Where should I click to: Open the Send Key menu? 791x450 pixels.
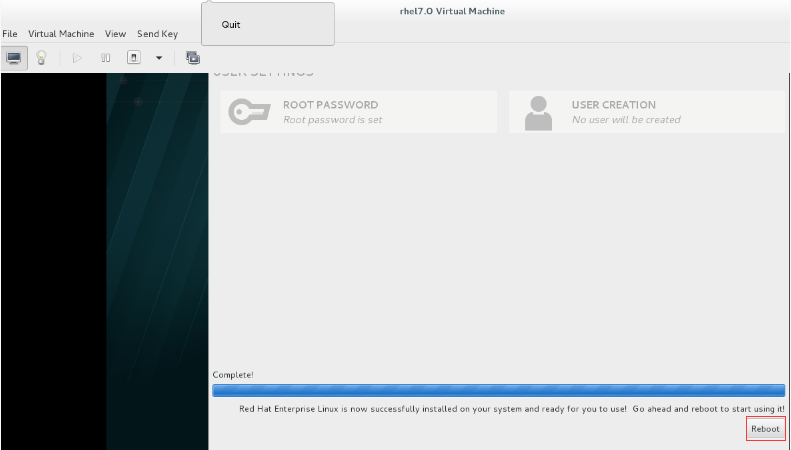pyautogui.click(x=157, y=34)
